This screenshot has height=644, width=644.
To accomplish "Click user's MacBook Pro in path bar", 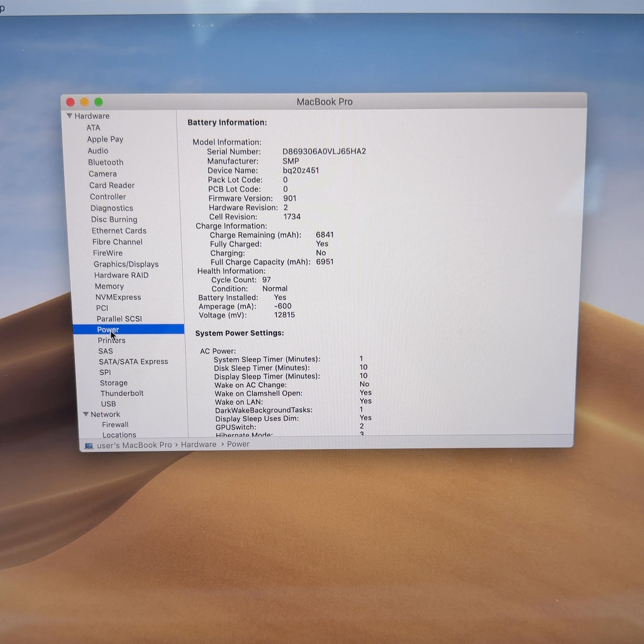I will pos(134,445).
